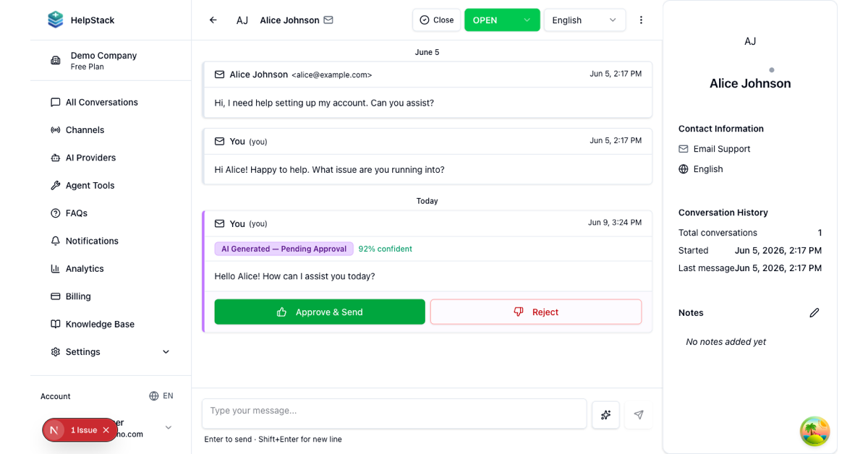
Task: Open the three-dot more options menu
Action: pos(641,20)
